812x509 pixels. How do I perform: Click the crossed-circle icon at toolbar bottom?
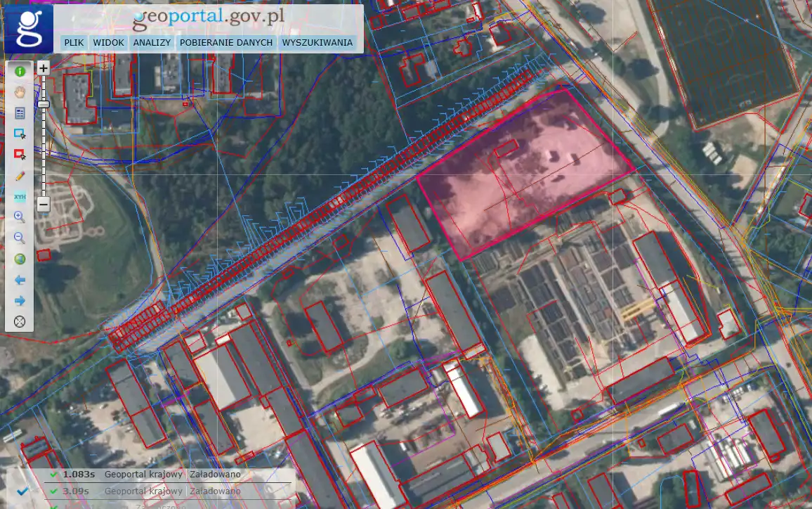pos(20,322)
